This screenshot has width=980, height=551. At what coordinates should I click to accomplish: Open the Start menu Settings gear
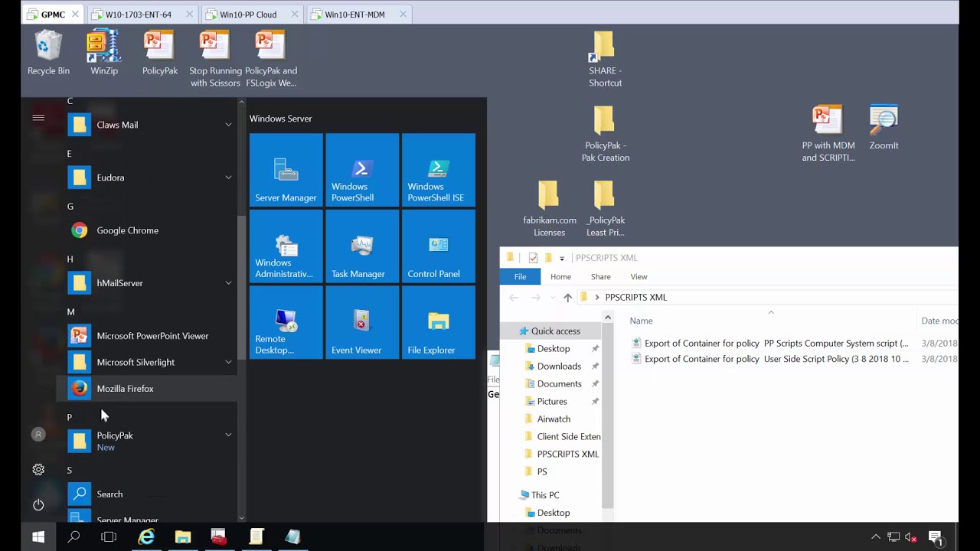(x=38, y=470)
